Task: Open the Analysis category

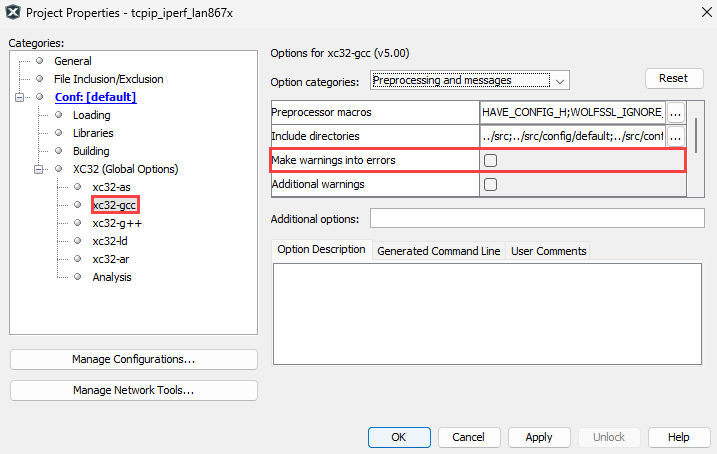Action: 111,277
